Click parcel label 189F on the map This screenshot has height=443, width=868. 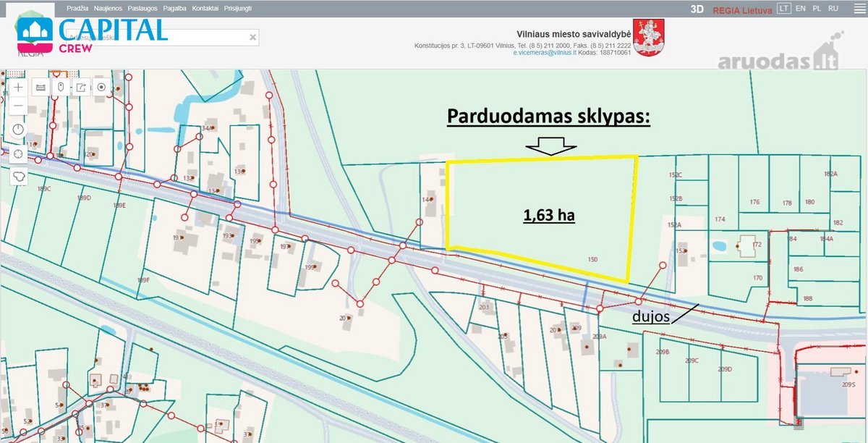(142, 279)
